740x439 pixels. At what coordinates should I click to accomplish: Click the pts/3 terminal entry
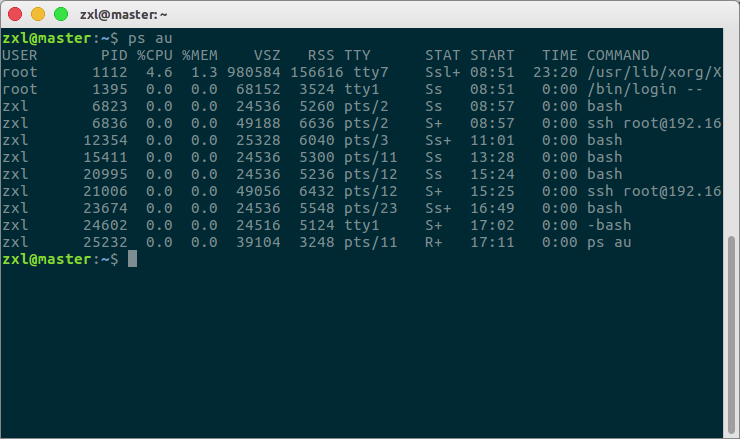pyautogui.click(x=366, y=140)
